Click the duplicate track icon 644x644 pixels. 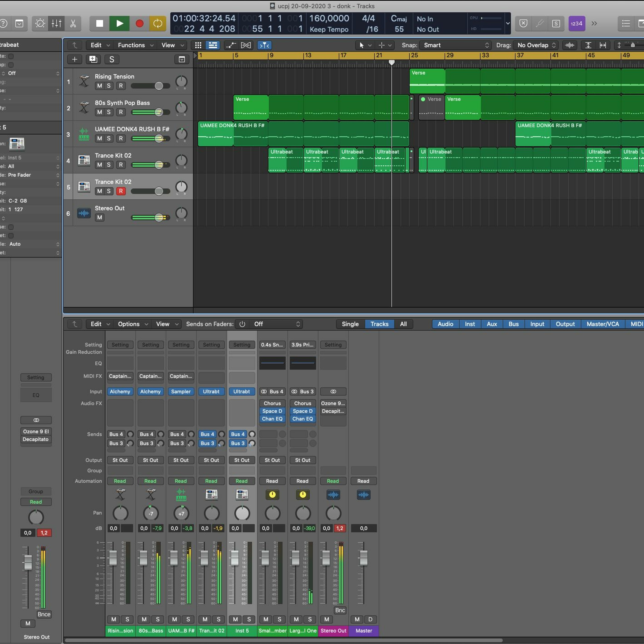93,59
